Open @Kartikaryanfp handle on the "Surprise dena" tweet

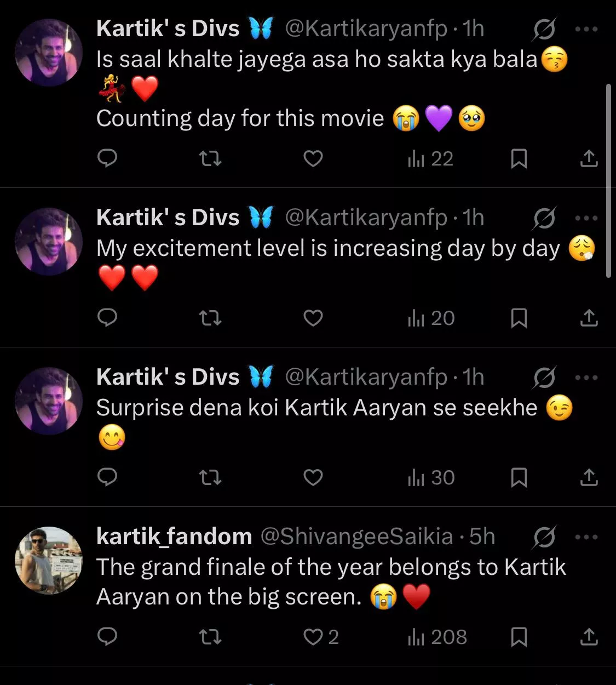(x=366, y=378)
